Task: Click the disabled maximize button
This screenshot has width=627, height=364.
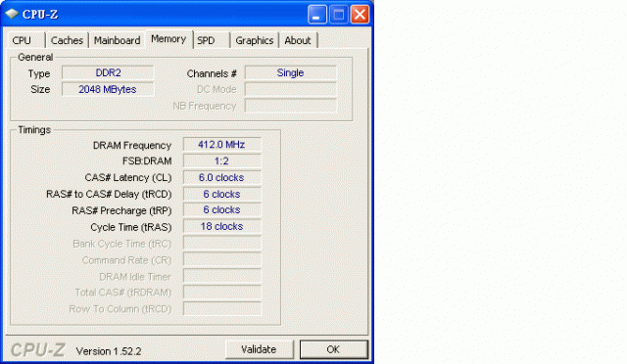Action: tap(339, 15)
